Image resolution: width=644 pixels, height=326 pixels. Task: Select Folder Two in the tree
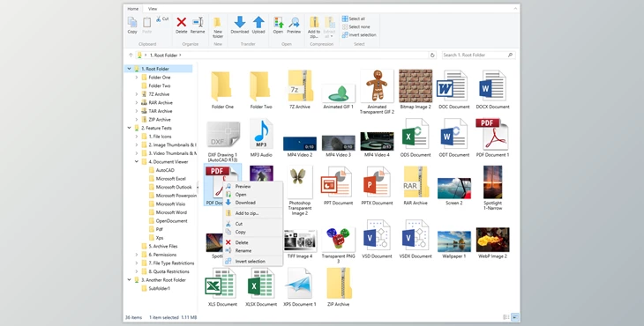pyautogui.click(x=160, y=85)
